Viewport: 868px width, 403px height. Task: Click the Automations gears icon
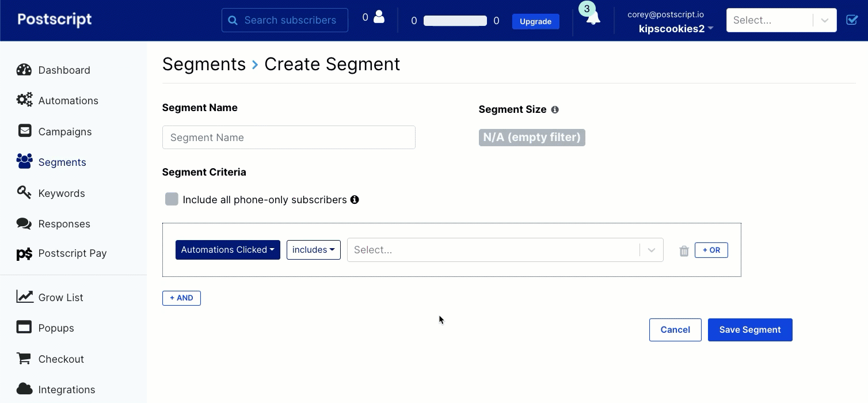click(x=24, y=100)
